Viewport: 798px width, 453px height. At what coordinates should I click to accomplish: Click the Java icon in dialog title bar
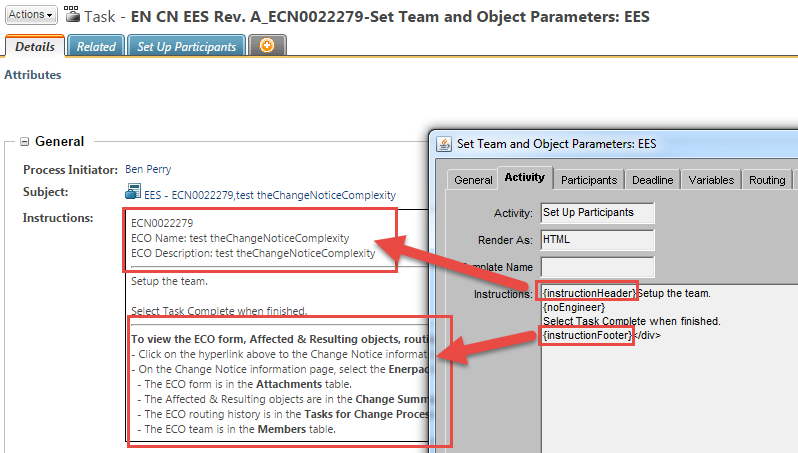click(444, 144)
